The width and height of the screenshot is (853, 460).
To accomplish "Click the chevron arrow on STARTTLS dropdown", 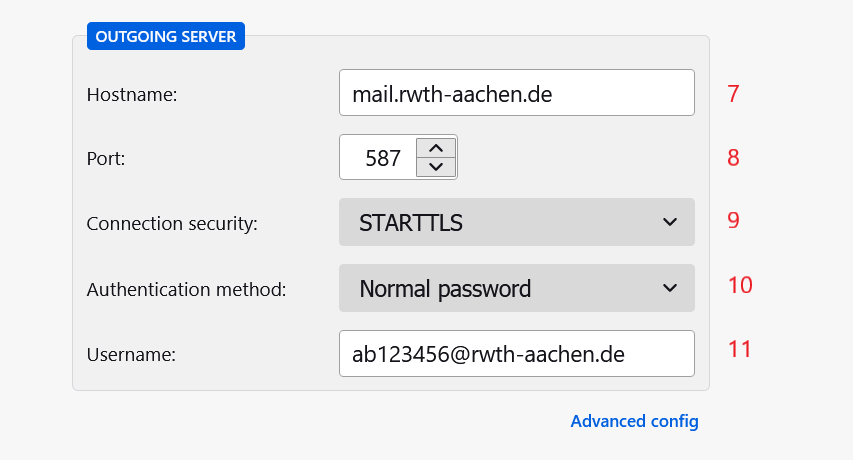I will click(670, 222).
